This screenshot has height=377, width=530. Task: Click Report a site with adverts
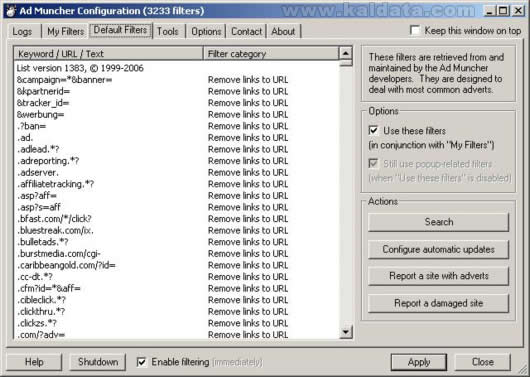(x=438, y=276)
